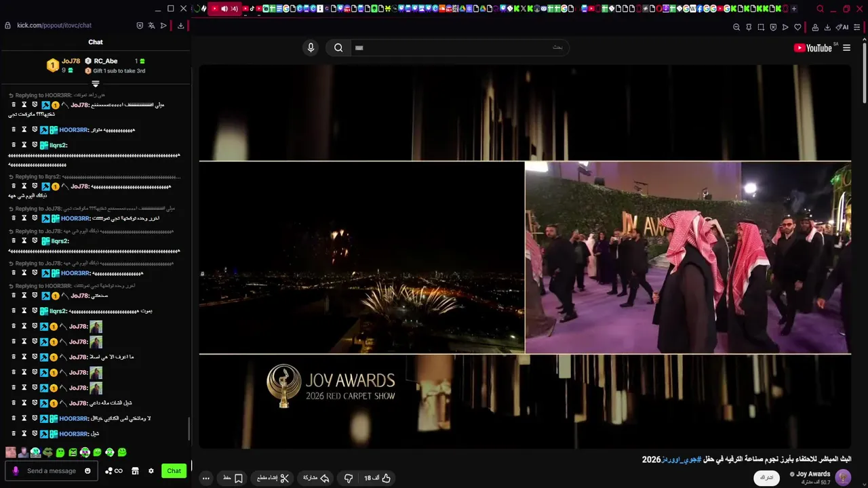This screenshot has height=488, width=868.
Task: Click the Kick popout chat URL
Action: (54, 25)
